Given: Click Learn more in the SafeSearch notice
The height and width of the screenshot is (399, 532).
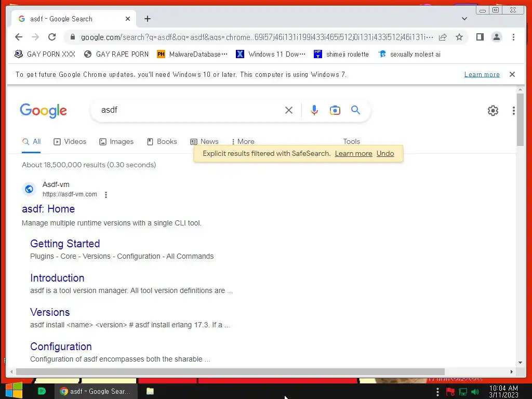Looking at the screenshot, I should click(353, 153).
